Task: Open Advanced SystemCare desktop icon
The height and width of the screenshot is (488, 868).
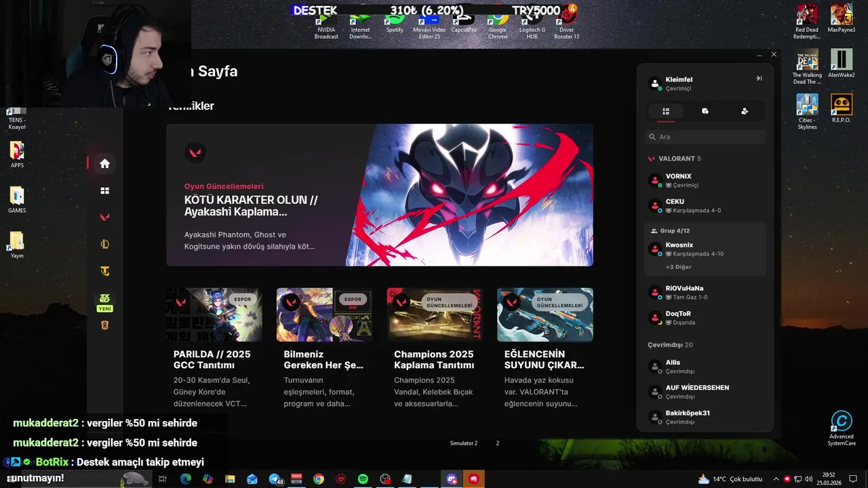Action: (842, 428)
